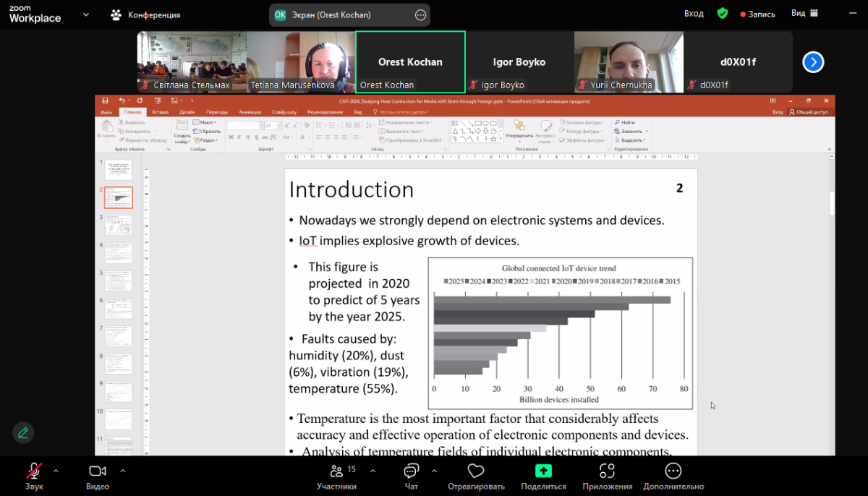
Task: Click the Отреагировать reactions heart icon
Action: click(475, 471)
